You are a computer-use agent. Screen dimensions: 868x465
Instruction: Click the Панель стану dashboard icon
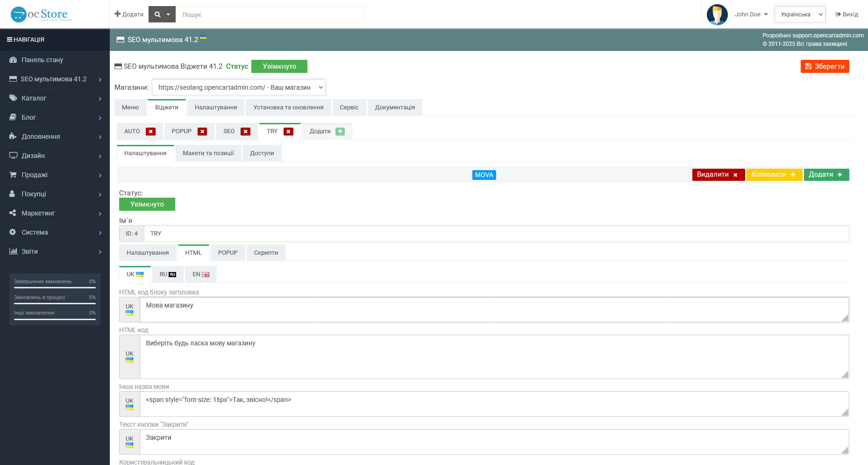click(x=13, y=60)
